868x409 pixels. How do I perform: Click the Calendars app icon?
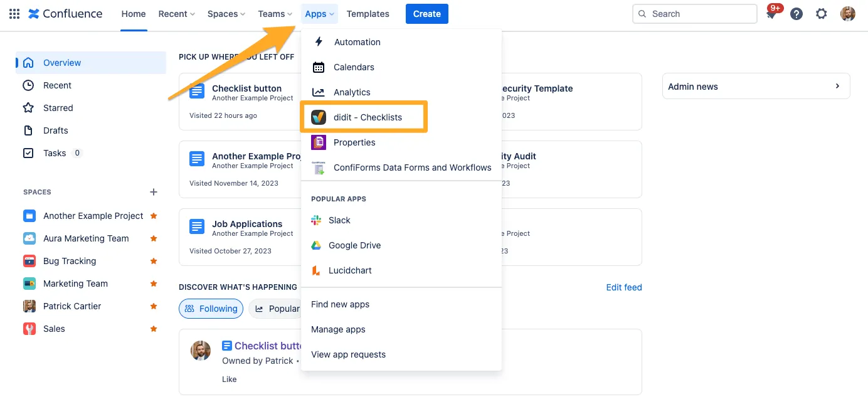(319, 67)
